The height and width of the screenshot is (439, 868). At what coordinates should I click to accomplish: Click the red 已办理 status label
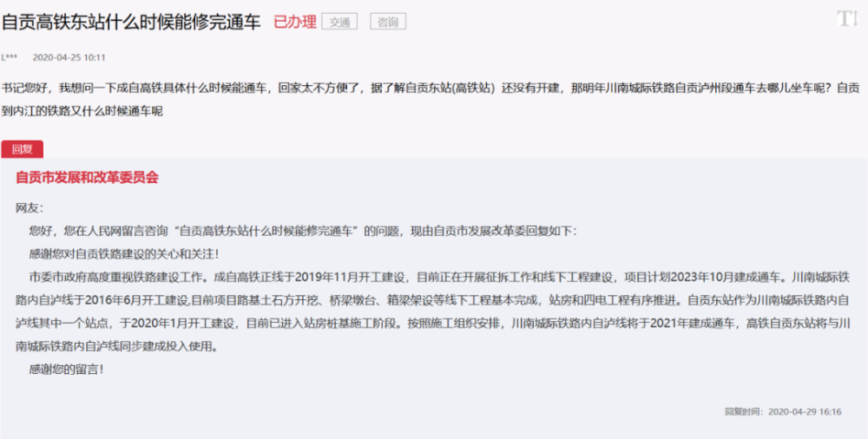(x=294, y=22)
